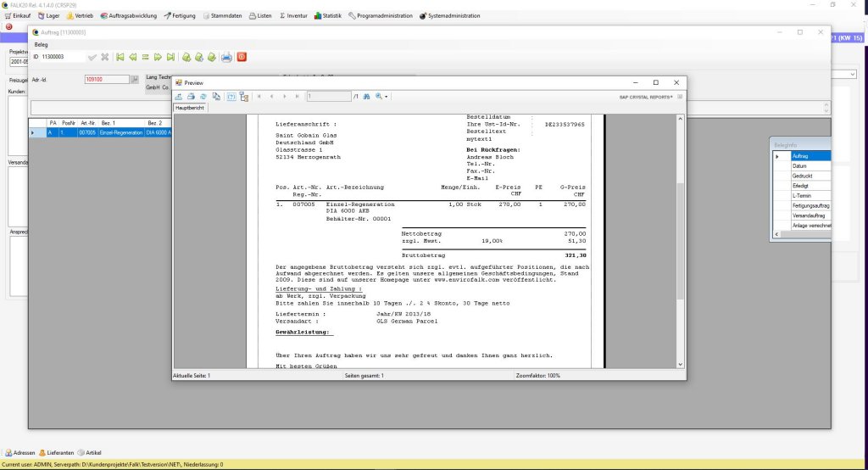The height and width of the screenshot is (470, 868).
Task: Print the report from the Preview toolbar
Action: click(x=191, y=97)
